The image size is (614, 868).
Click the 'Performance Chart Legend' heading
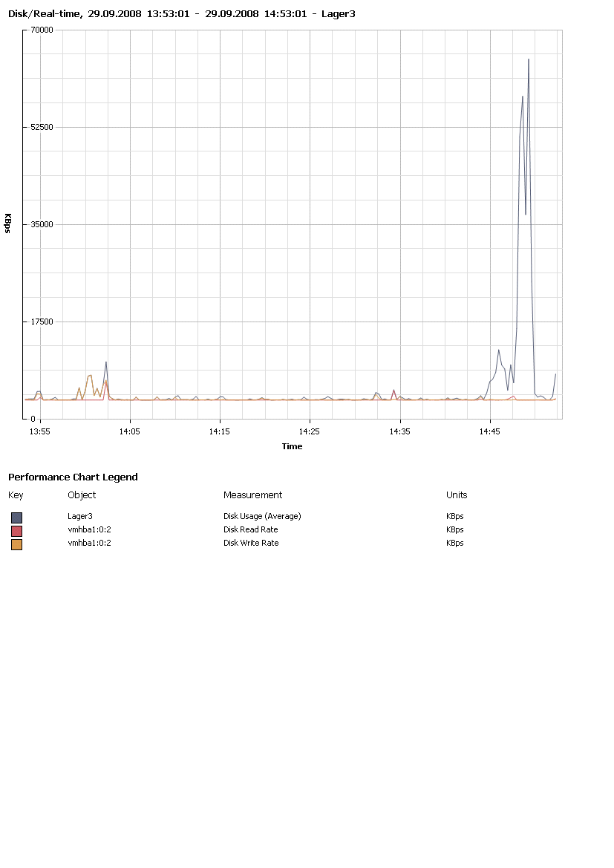click(x=73, y=477)
